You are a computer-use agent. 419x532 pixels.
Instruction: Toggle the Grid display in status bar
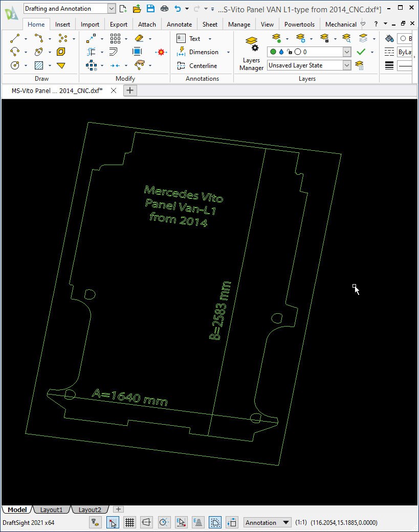click(x=130, y=522)
